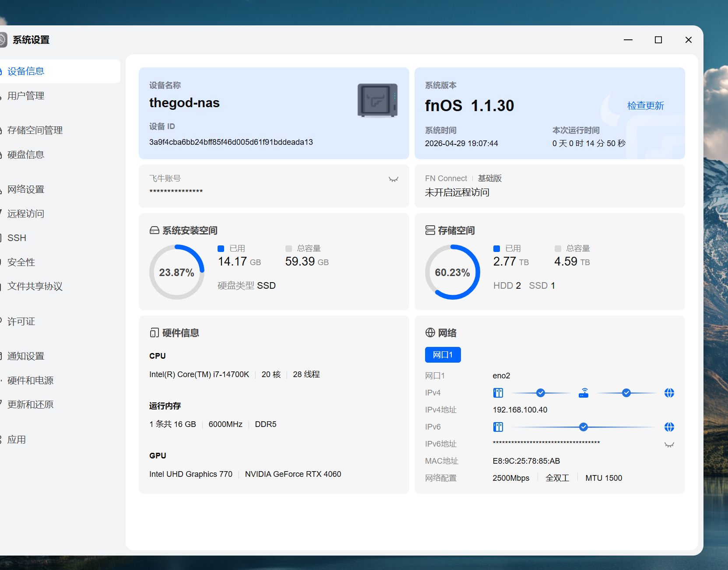
Task: Click the IPv4 globe internet icon
Action: click(669, 393)
